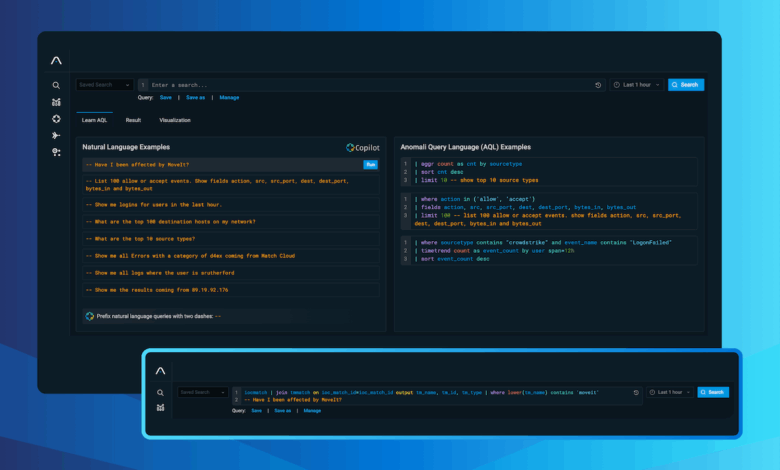Click the query editor in the lower inset window

437,396
